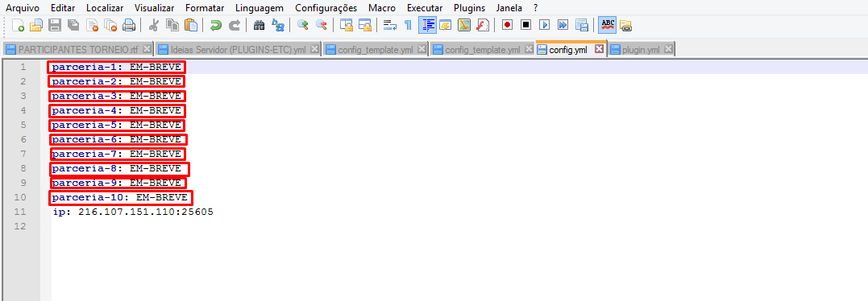Open the Plugins menu
This screenshot has height=301, width=868.
click(x=469, y=8)
